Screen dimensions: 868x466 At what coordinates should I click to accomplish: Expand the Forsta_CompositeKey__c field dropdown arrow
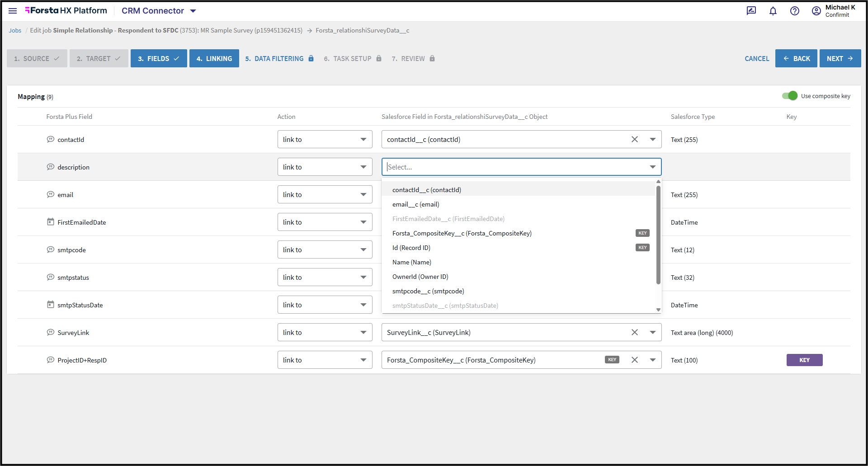[653, 360]
